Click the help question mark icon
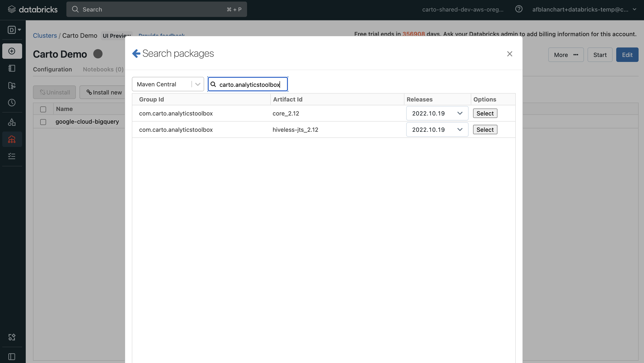The width and height of the screenshot is (644, 363). [519, 9]
